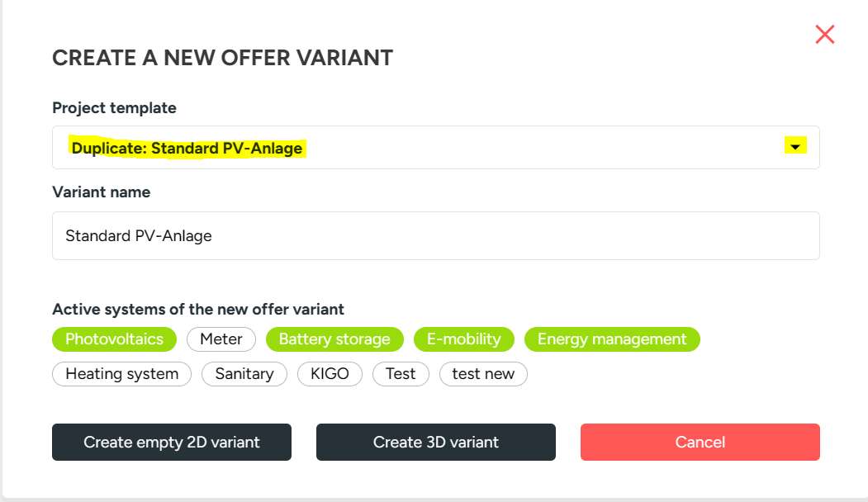The width and height of the screenshot is (868, 502).
Task: Toggle the Test system chip
Action: point(401,374)
